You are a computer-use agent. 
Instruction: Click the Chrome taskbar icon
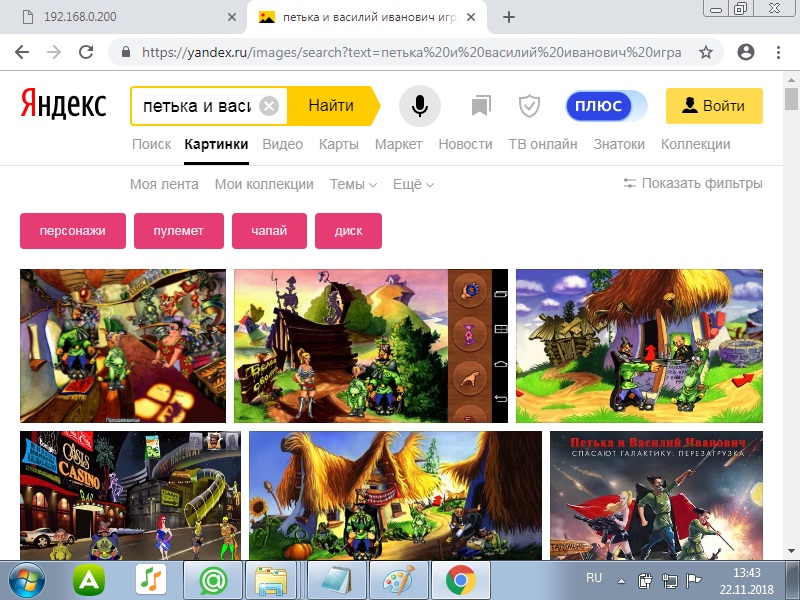(x=461, y=581)
